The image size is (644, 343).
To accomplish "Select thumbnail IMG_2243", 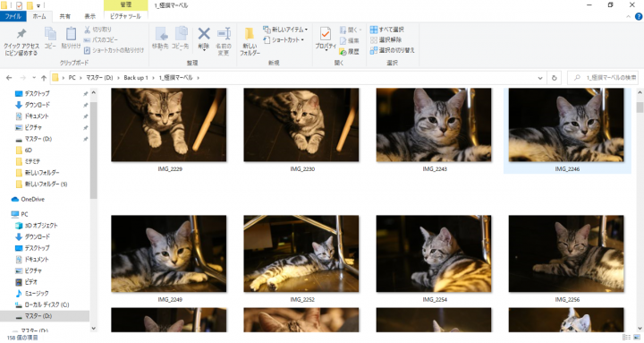I will [434, 124].
